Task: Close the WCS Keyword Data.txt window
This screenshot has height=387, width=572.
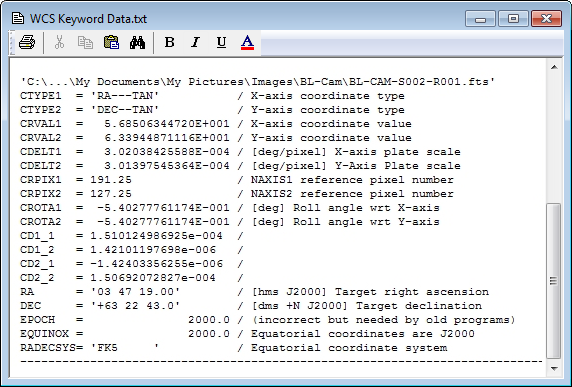Action: coord(546,19)
